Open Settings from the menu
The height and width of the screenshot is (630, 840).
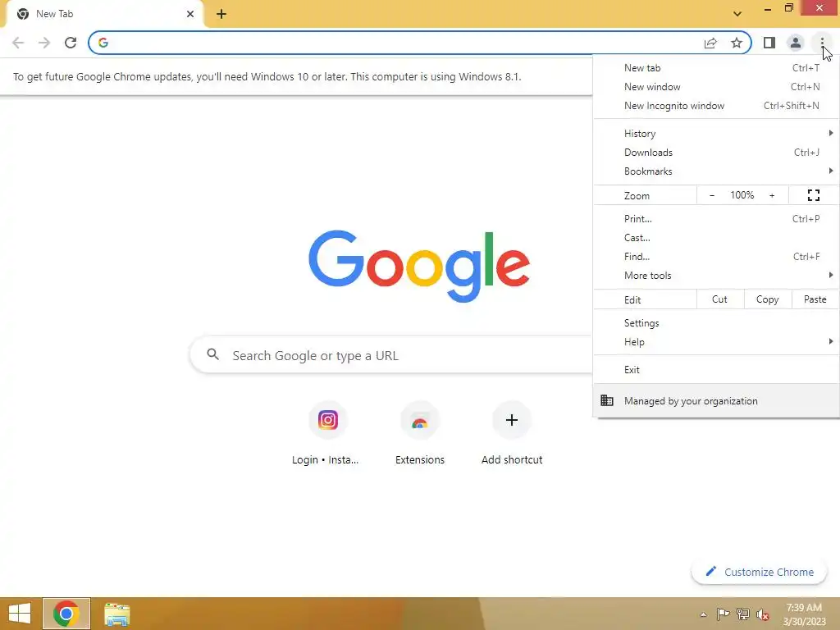pos(716,323)
